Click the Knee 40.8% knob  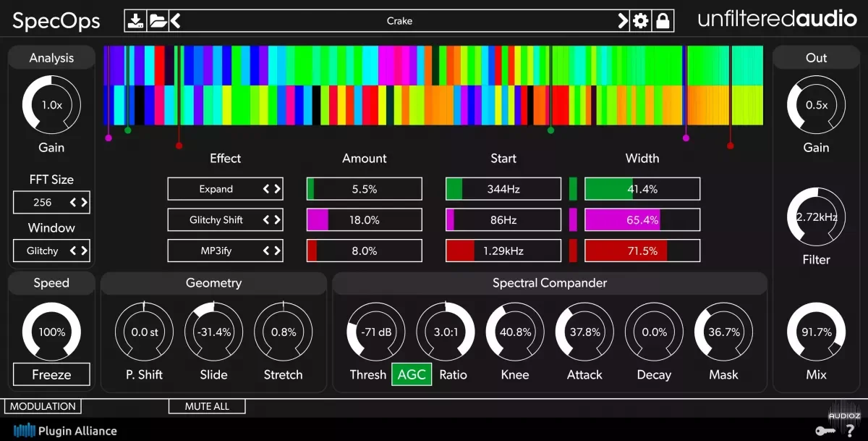pyautogui.click(x=515, y=332)
